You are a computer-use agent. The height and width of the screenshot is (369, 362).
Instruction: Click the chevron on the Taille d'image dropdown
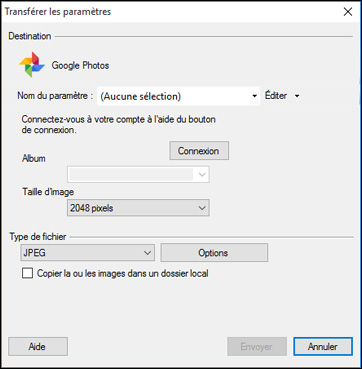(202, 208)
